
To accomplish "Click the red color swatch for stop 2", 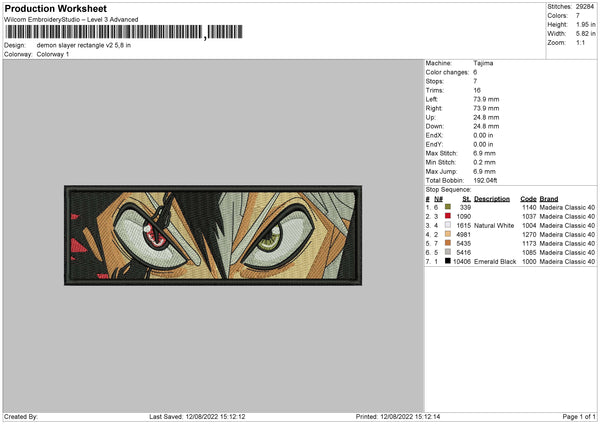I will pos(447,216).
